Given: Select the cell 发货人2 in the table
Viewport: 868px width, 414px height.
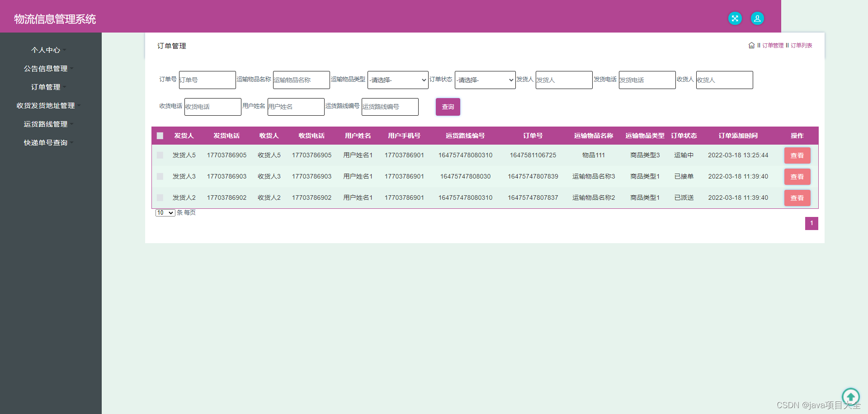Looking at the screenshot, I should click(184, 198).
